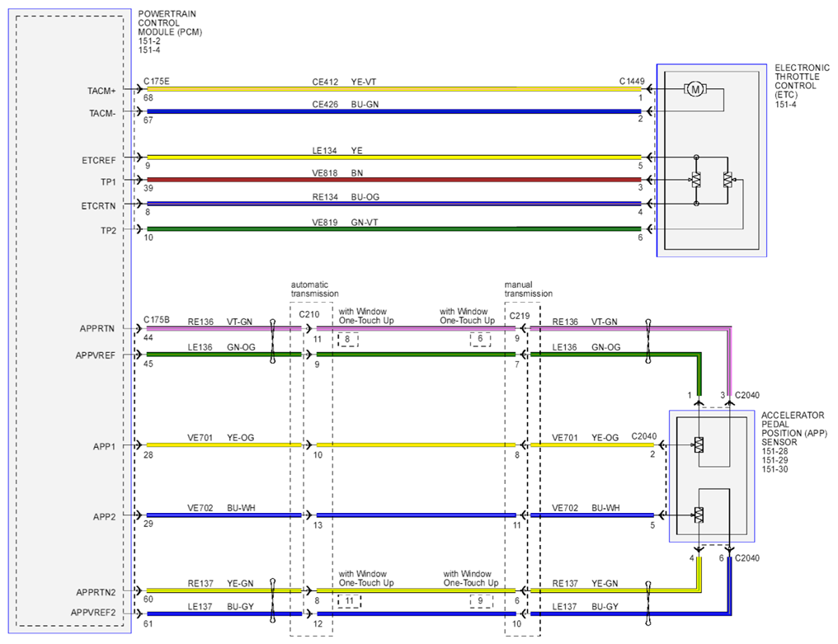
Task: Click the C1449 connector label
Action: (632, 82)
